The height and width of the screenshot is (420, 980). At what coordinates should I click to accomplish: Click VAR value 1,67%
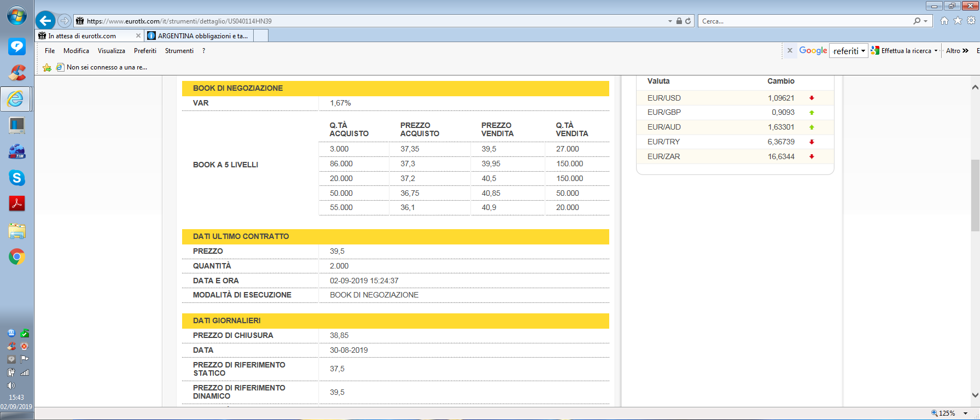coord(340,103)
